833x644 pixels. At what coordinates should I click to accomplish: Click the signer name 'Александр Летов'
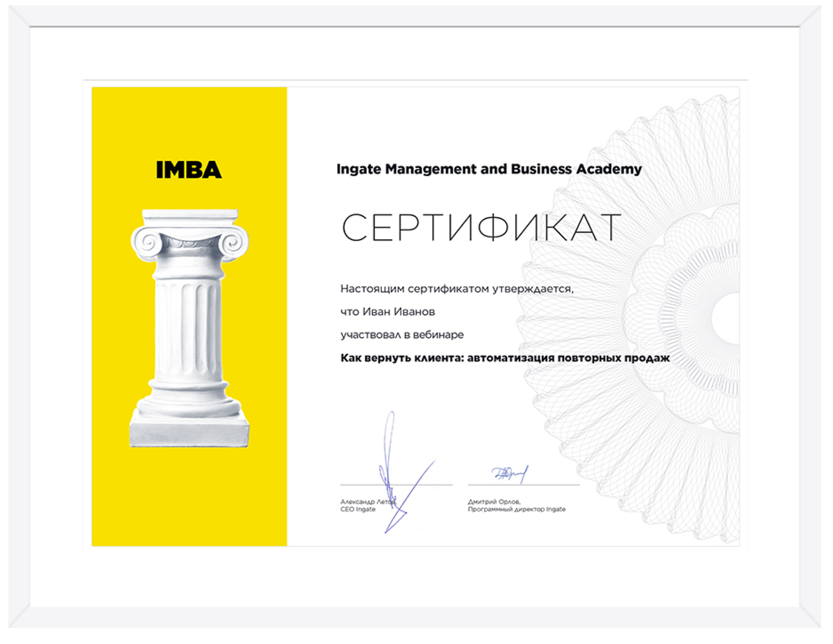pos(368,502)
